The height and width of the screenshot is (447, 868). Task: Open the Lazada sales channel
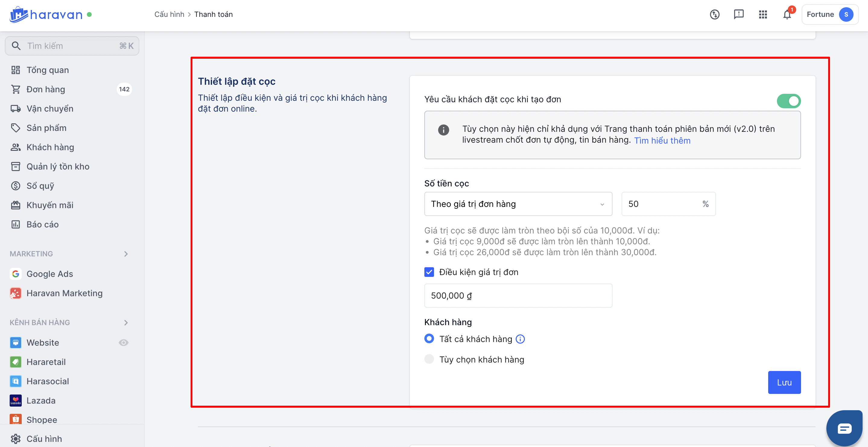click(41, 400)
